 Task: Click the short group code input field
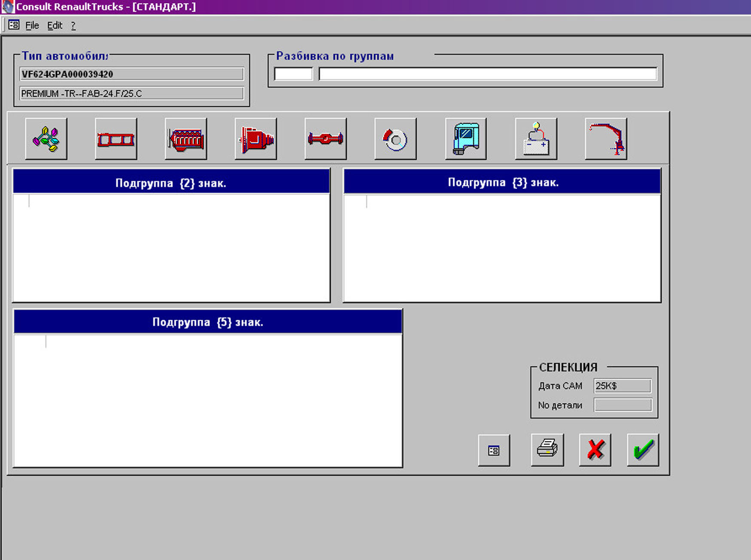[x=293, y=74]
